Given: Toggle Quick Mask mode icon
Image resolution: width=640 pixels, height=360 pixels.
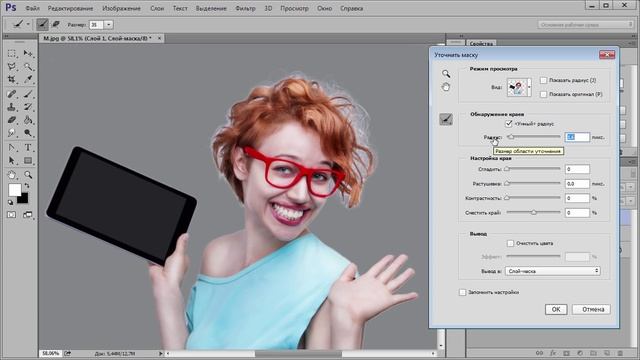Looking at the screenshot, I should (11, 215).
